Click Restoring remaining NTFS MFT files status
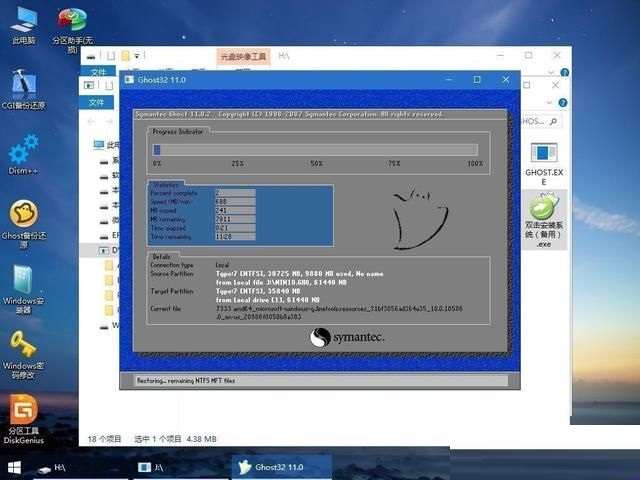 (186, 380)
